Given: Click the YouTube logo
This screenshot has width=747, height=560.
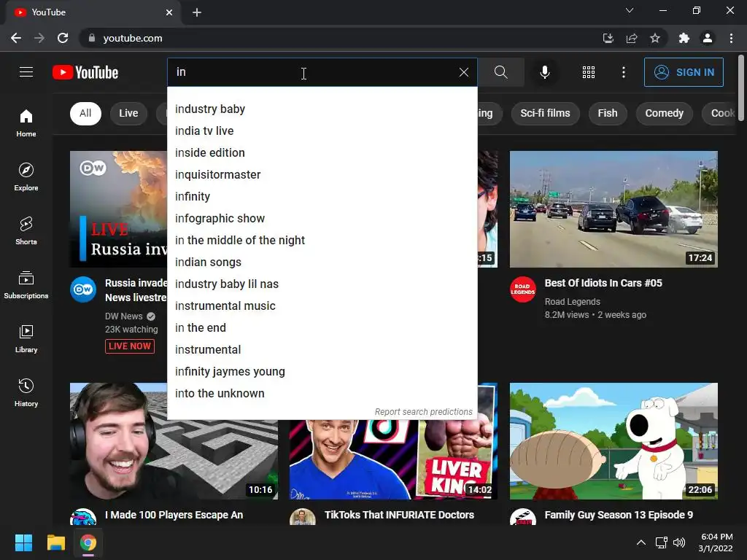Looking at the screenshot, I should pos(85,72).
